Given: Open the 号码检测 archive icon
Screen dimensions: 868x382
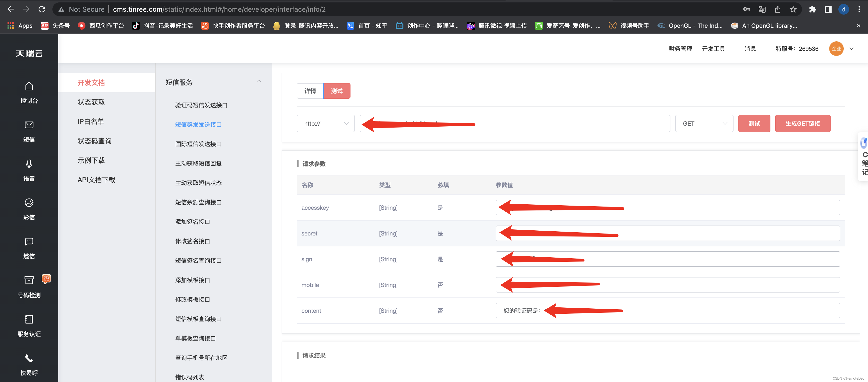Looking at the screenshot, I should click(29, 280).
